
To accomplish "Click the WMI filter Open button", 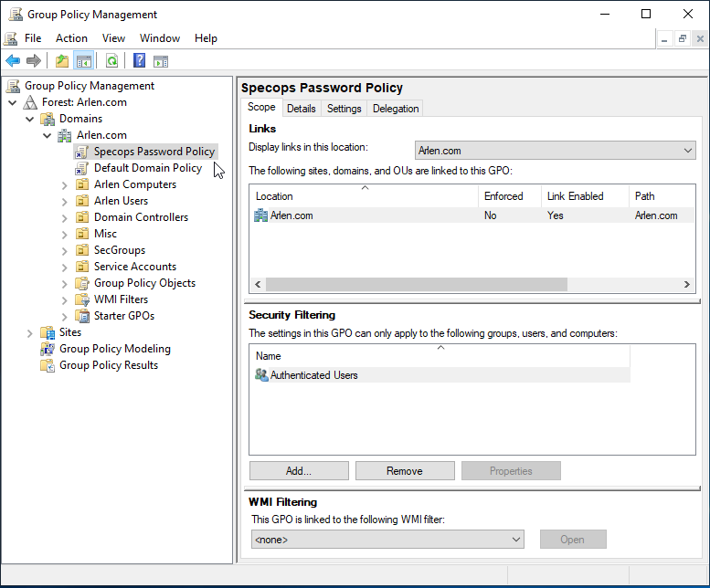I will pos(573,539).
